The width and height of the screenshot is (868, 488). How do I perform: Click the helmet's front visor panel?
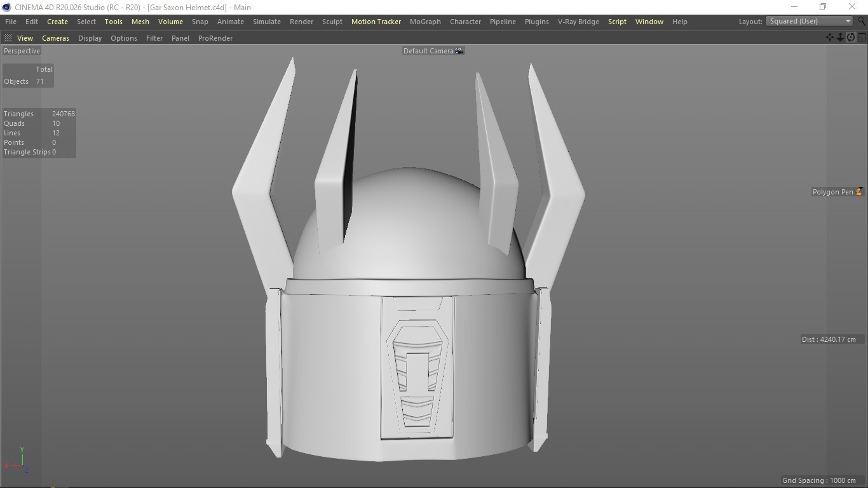click(x=417, y=367)
